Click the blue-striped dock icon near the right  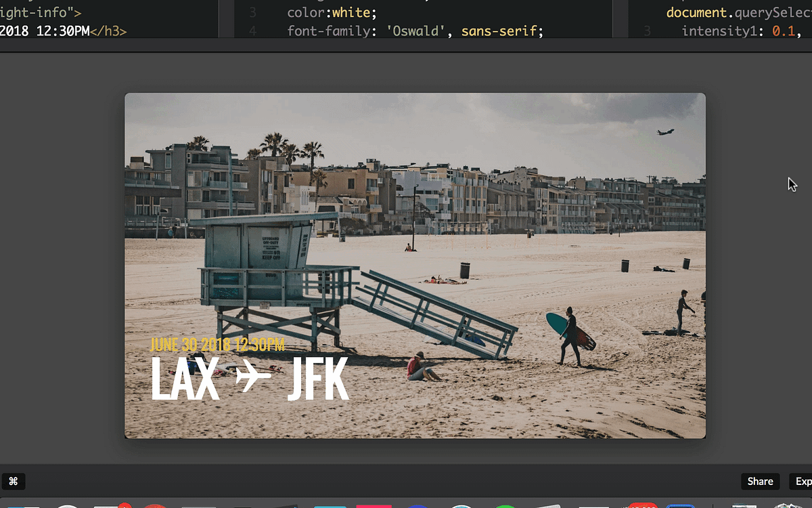[682, 505]
